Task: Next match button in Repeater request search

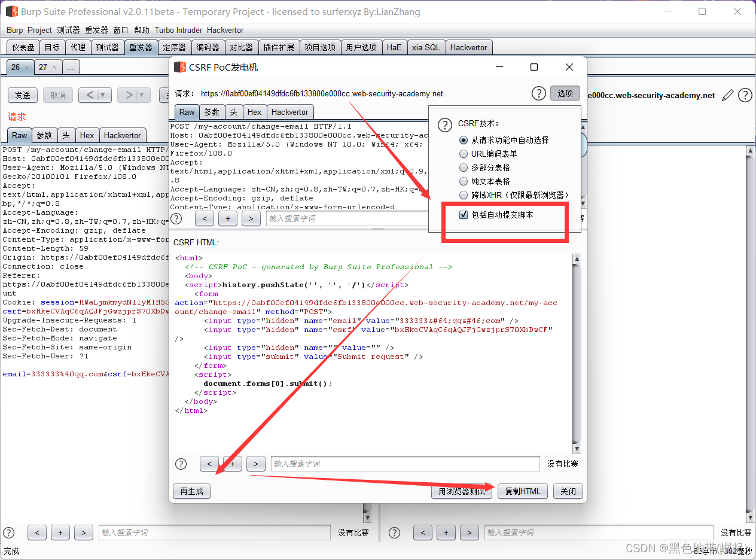Action: [x=84, y=532]
